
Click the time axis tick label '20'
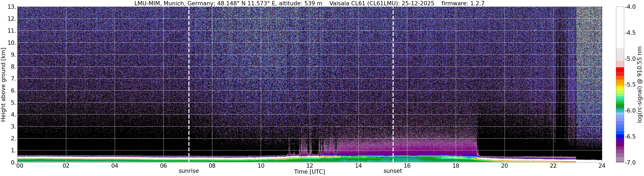pyautogui.click(x=505, y=166)
